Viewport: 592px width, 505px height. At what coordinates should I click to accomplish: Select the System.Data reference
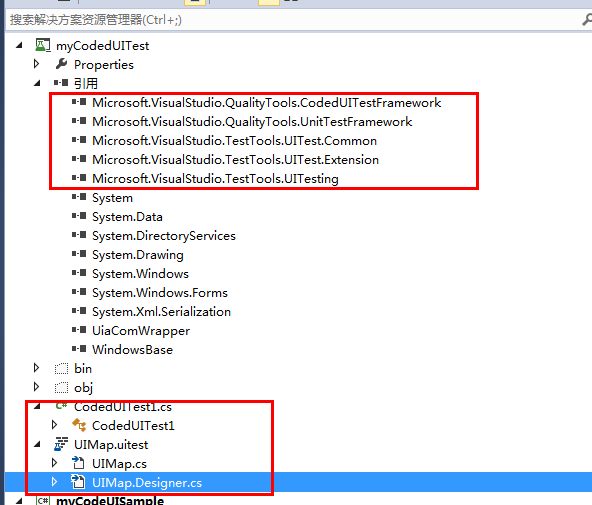tap(127, 217)
